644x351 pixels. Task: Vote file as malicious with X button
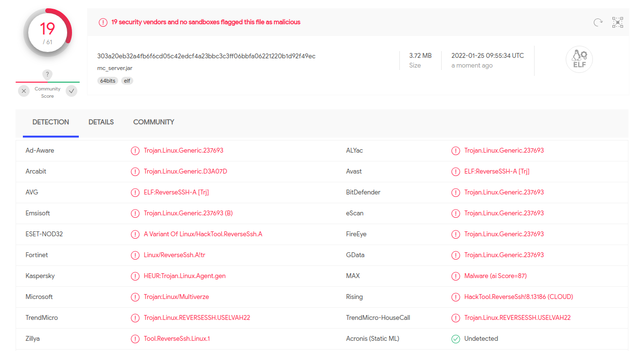point(24,91)
